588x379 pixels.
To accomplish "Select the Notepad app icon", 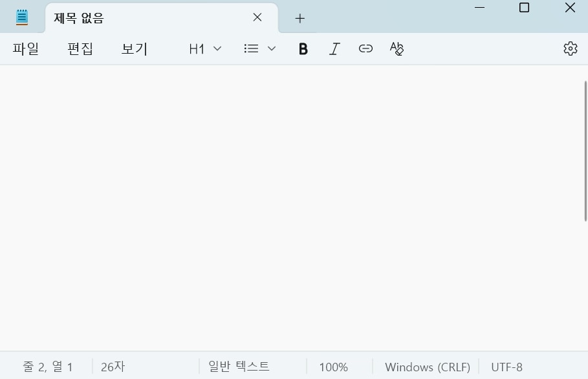I will click(21, 17).
